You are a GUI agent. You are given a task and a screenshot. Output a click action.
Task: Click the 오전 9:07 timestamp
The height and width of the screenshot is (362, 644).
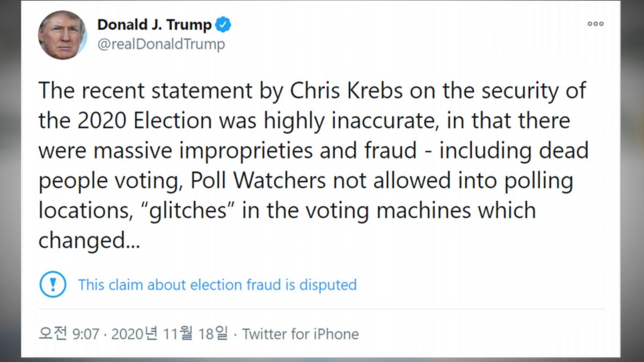coord(69,334)
